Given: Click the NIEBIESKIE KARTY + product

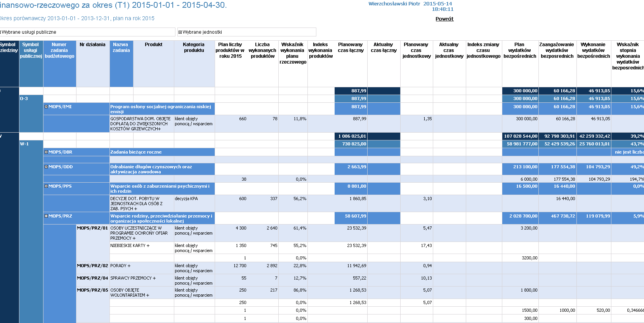Looking at the screenshot, I should (130, 245).
